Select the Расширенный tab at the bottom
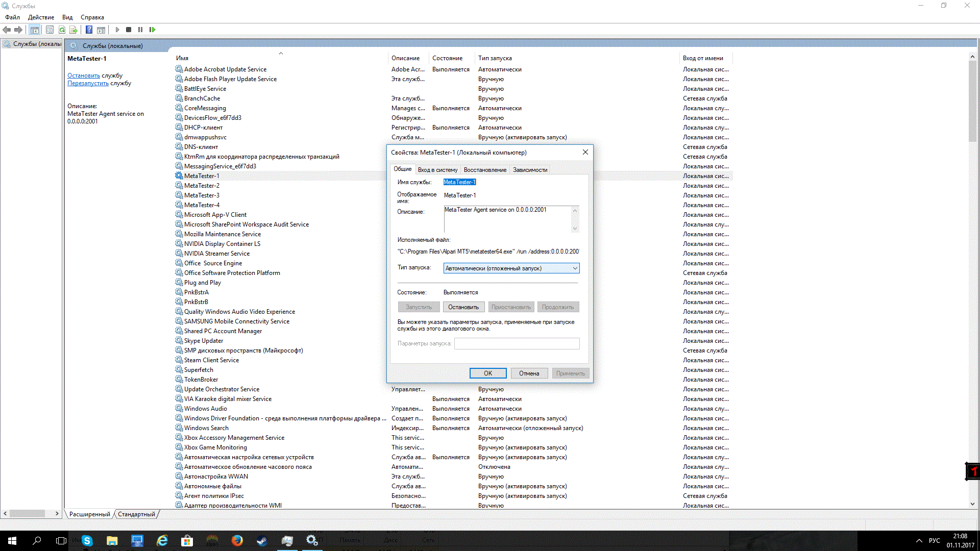This screenshot has width=980, height=551. point(89,514)
